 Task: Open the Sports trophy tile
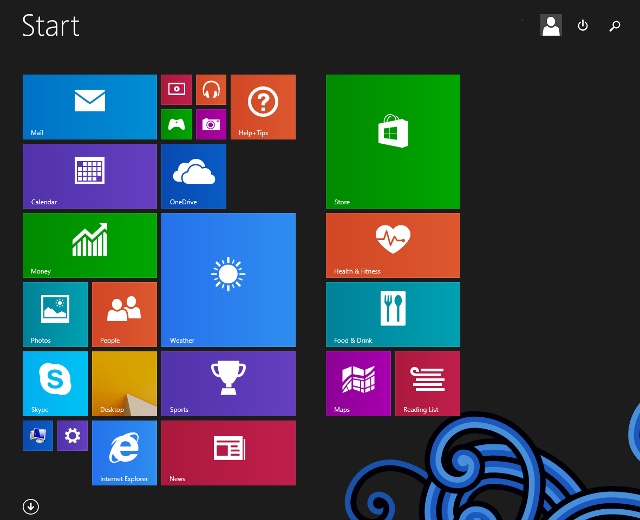(229, 384)
